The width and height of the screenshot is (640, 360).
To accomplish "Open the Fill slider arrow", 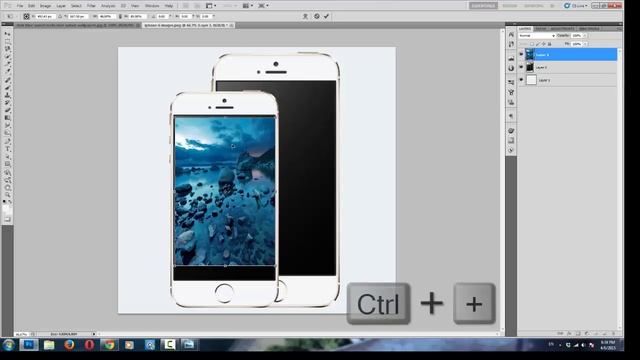I will tap(585, 44).
